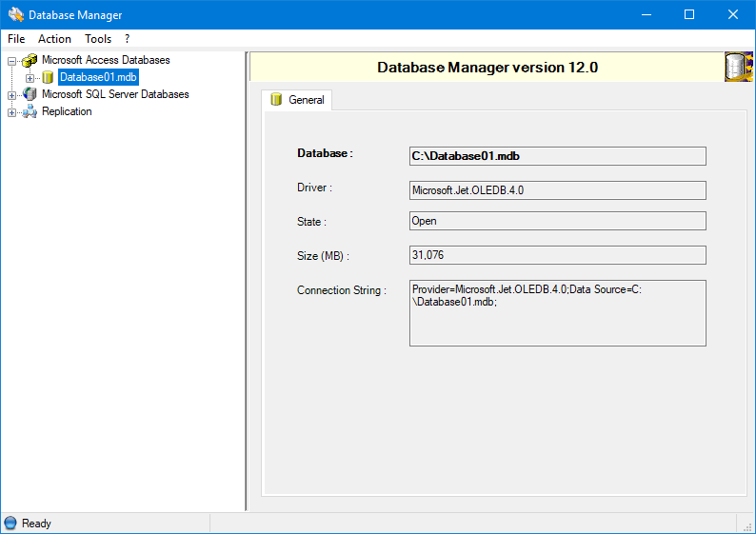Screen dimensions: 756x534
Task: Click the Ready status bar icon
Action: pyautogui.click(x=10, y=523)
